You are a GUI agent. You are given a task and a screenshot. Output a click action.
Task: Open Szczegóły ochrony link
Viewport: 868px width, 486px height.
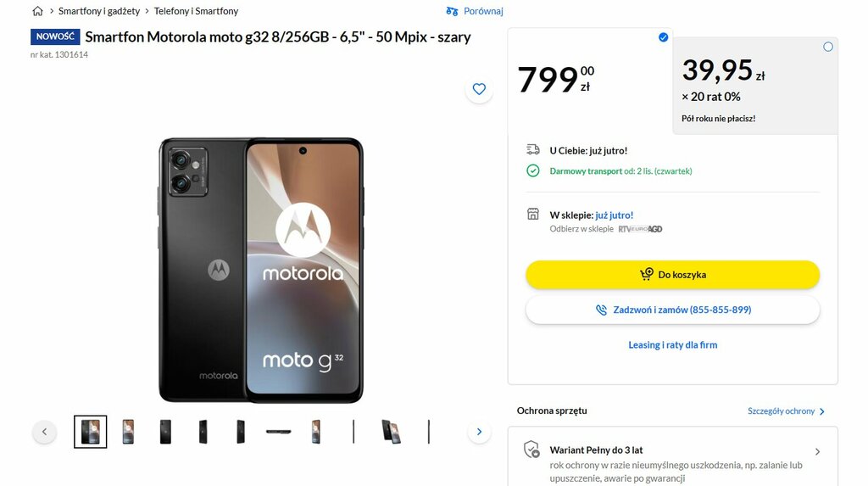[786, 411]
